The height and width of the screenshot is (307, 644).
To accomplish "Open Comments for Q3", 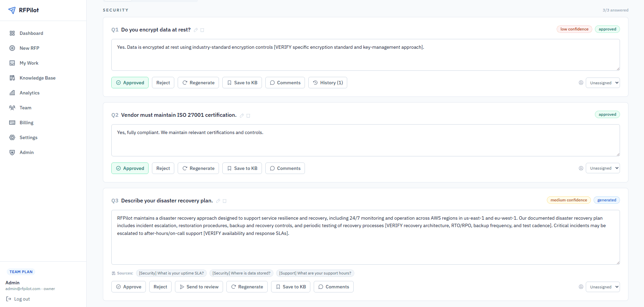I will click(334, 287).
